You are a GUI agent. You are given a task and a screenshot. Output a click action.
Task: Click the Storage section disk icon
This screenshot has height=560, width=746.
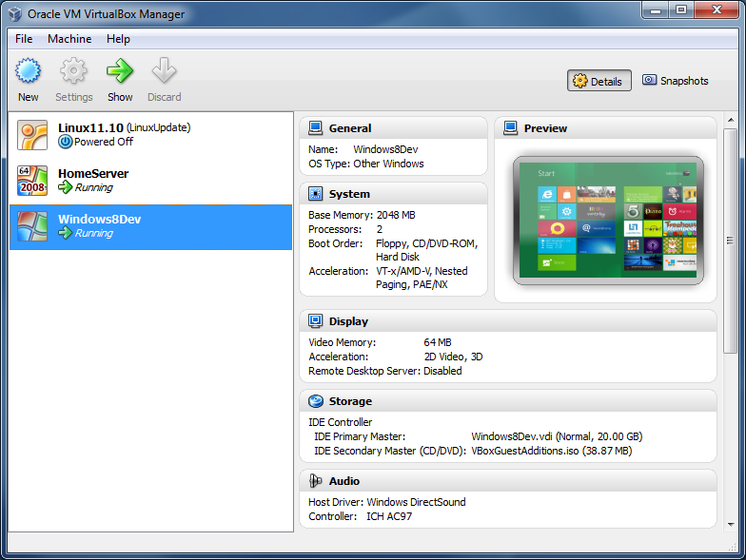[x=316, y=401]
